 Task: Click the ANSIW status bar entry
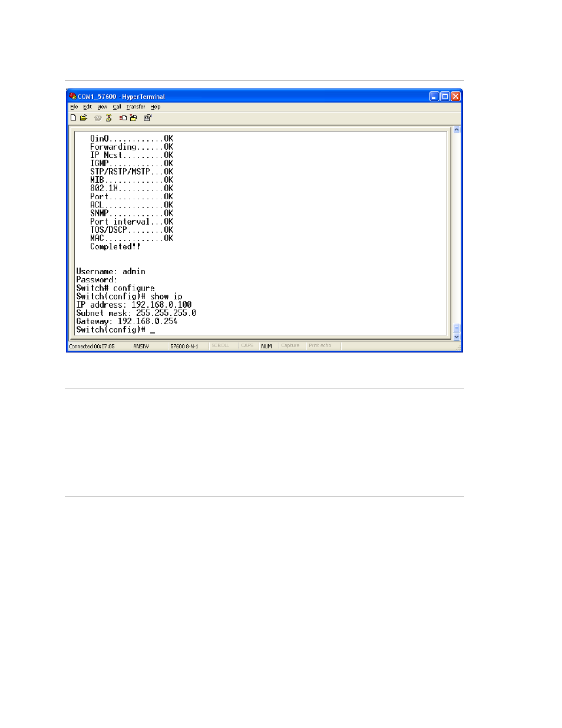[x=141, y=346]
